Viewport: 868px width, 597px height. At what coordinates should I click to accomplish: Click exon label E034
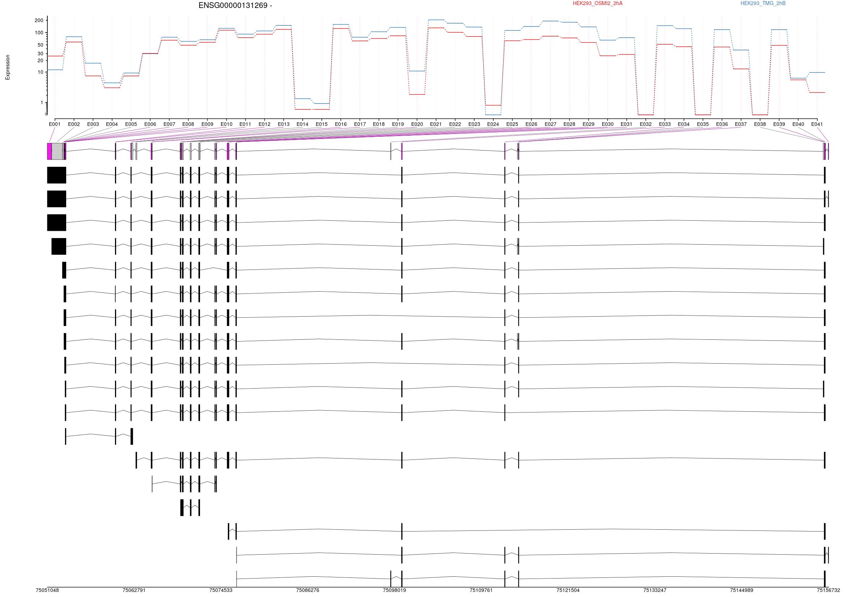click(x=684, y=124)
